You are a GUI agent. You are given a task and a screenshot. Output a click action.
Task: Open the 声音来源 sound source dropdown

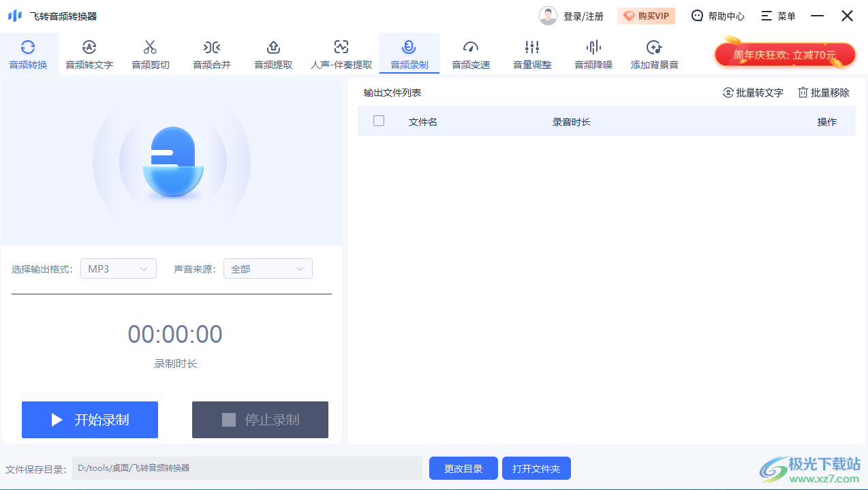pyautogui.click(x=268, y=268)
